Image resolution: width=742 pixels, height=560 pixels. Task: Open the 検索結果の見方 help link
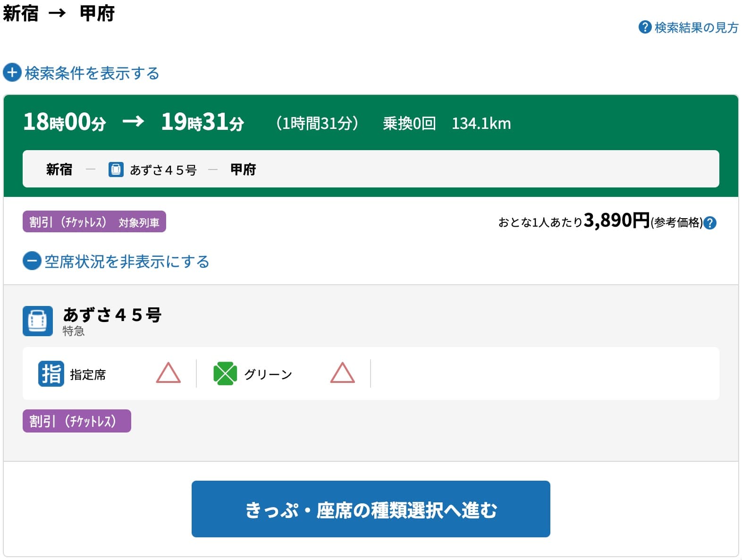point(688,27)
